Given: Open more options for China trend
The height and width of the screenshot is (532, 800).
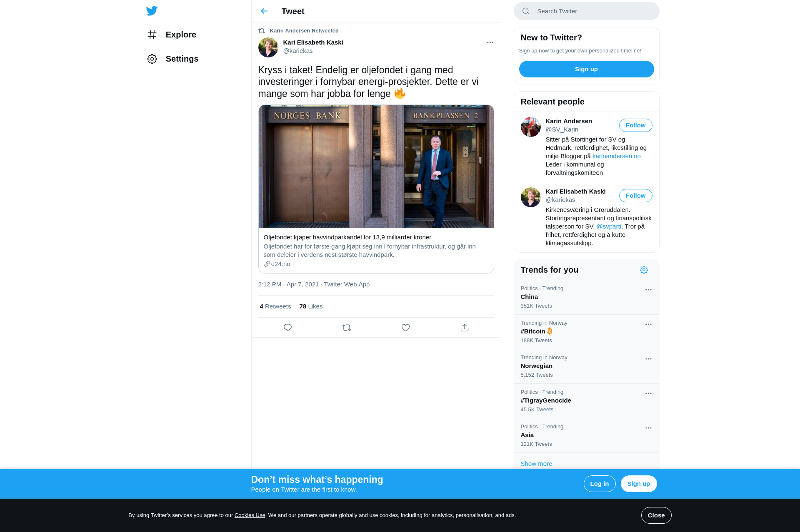Looking at the screenshot, I should [648, 290].
